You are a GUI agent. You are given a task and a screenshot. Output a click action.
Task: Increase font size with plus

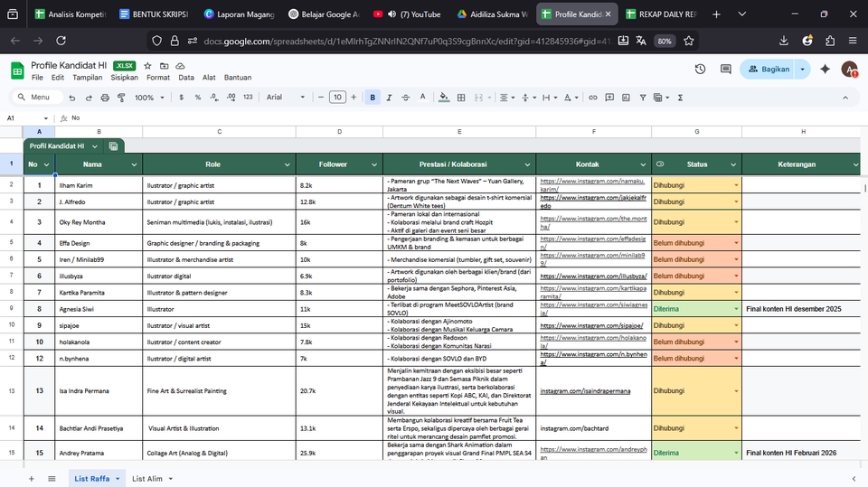click(354, 98)
